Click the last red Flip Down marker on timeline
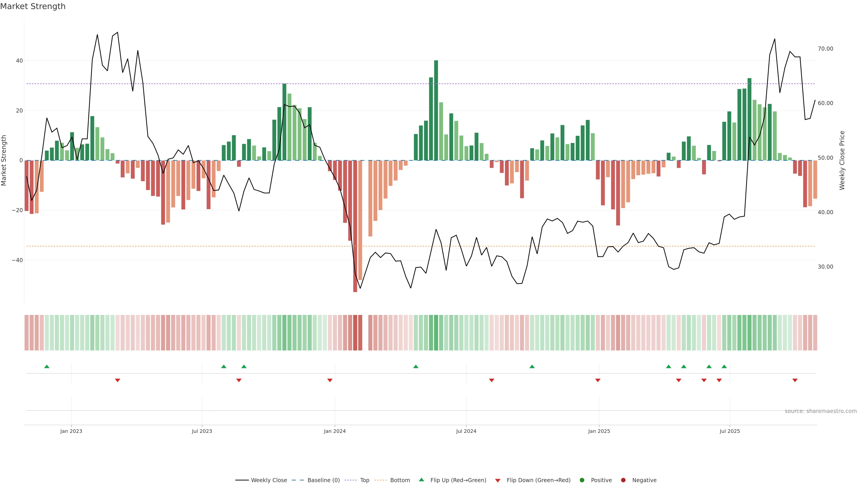 795,380
